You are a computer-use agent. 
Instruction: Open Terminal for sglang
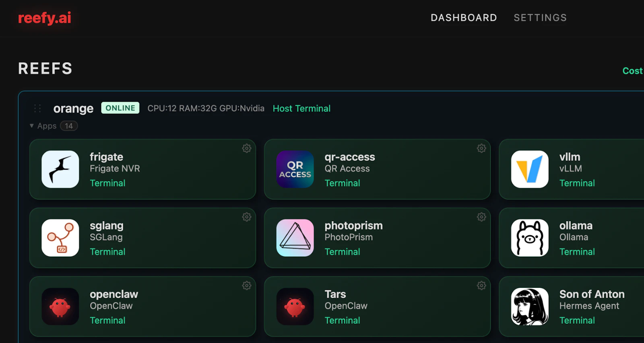pos(107,252)
